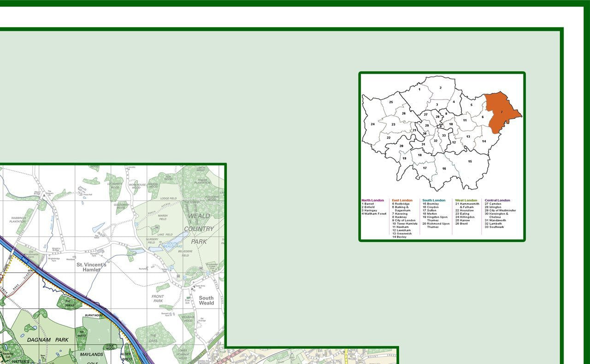Expand the West London legend list
The image size is (590, 364).
click(x=466, y=200)
